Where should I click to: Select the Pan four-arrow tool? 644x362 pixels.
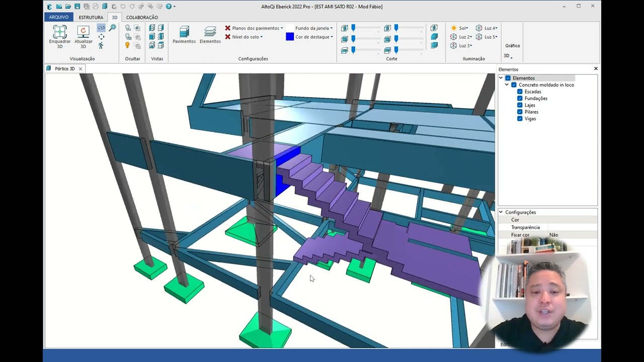pos(101,37)
